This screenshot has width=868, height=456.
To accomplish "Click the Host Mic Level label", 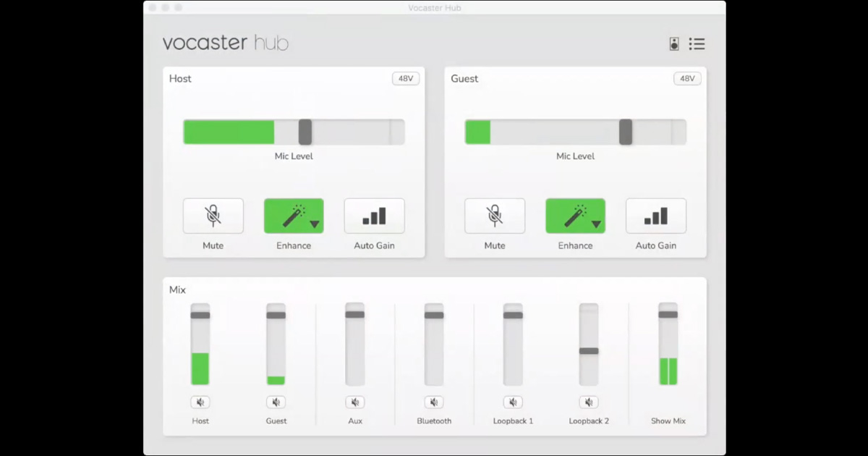I will click(x=294, y=156).
